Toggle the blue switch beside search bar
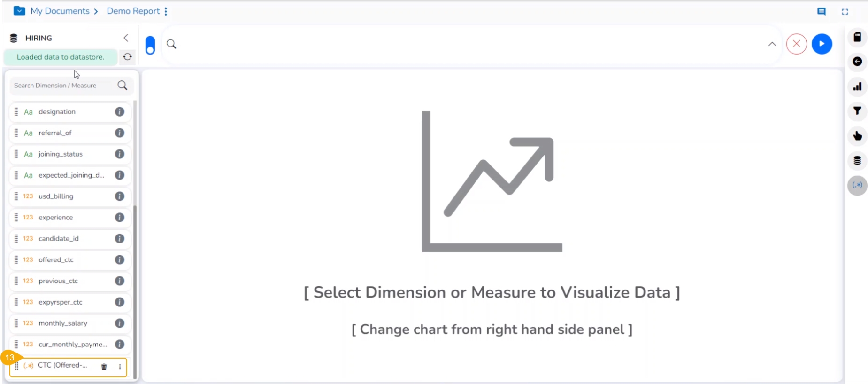Image resolution: width=868 pixels, height=384 pixels. click(150, 45)
